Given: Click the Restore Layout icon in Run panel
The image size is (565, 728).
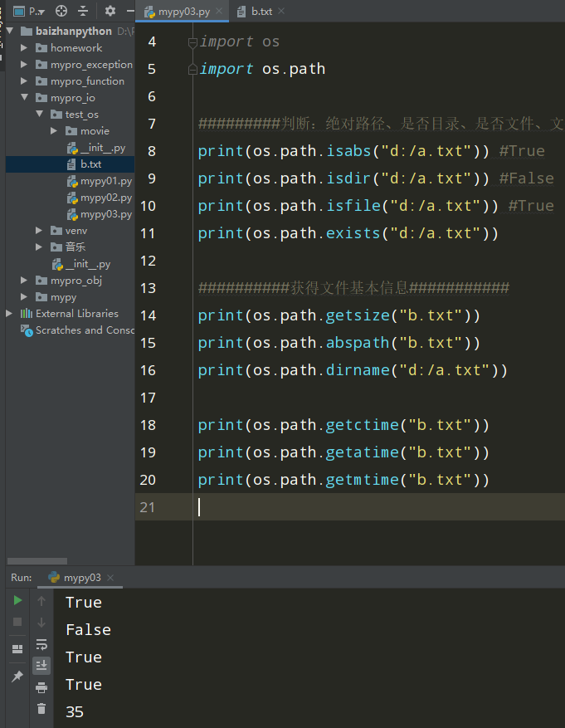Looking at the screenshot, I should [17, 648].
